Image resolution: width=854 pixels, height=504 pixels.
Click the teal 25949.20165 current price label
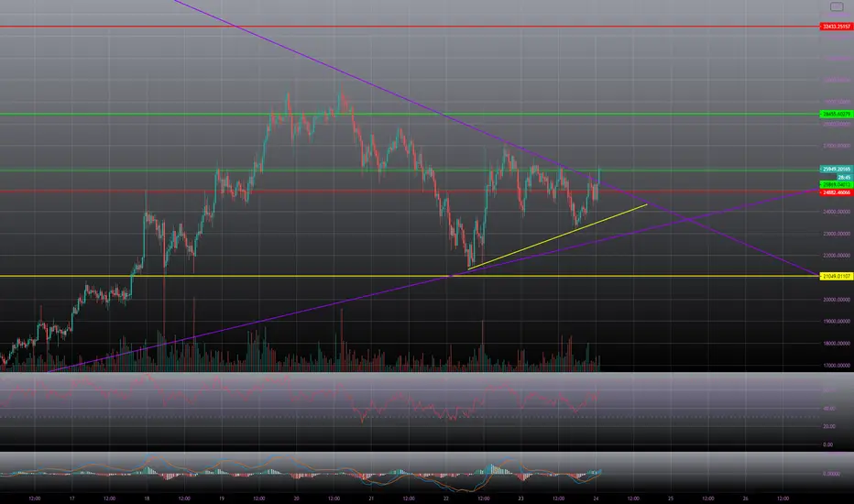pyautogui.click(x=836, y=170)
